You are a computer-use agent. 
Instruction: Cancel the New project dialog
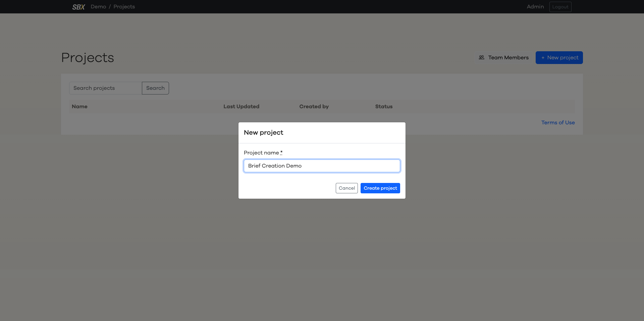point(346,188)
